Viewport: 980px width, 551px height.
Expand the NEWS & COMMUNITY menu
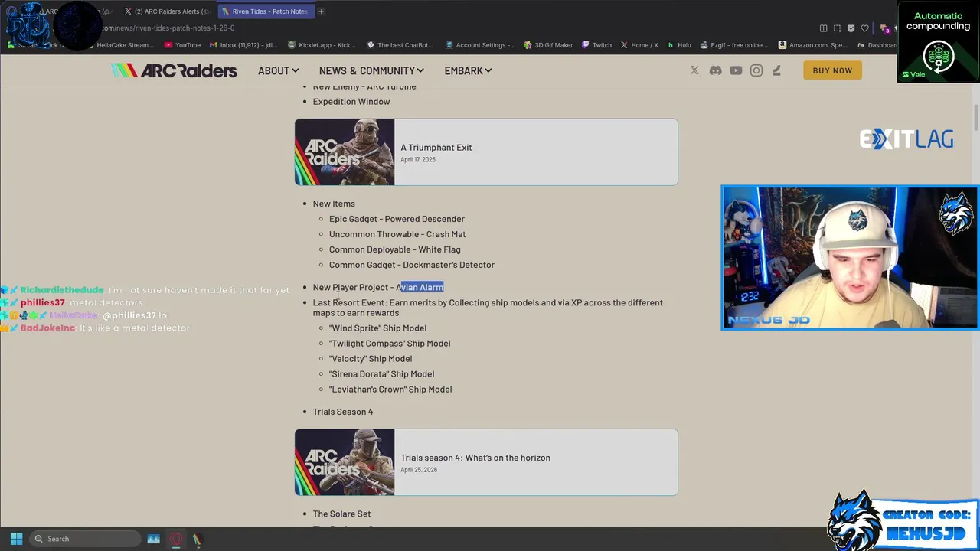(x=371, y=70)
